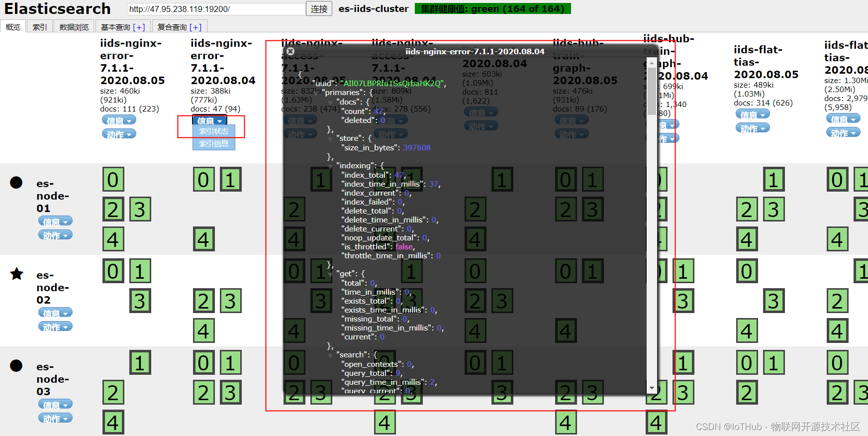The width and height of the screenshot is (868, 436).
Task: Open 动作 dropdown for iids-nginx-error-7.1.1-2020.08.05
Action: point(119,134)
